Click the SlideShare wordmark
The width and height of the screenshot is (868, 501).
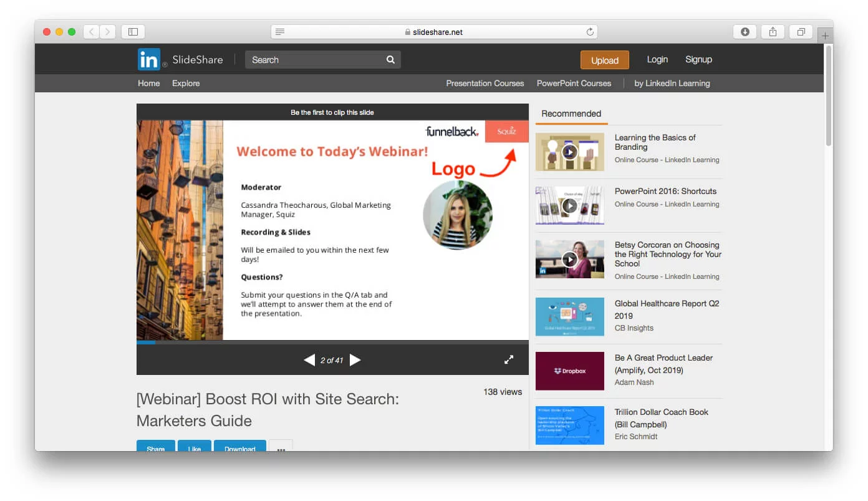198,60
